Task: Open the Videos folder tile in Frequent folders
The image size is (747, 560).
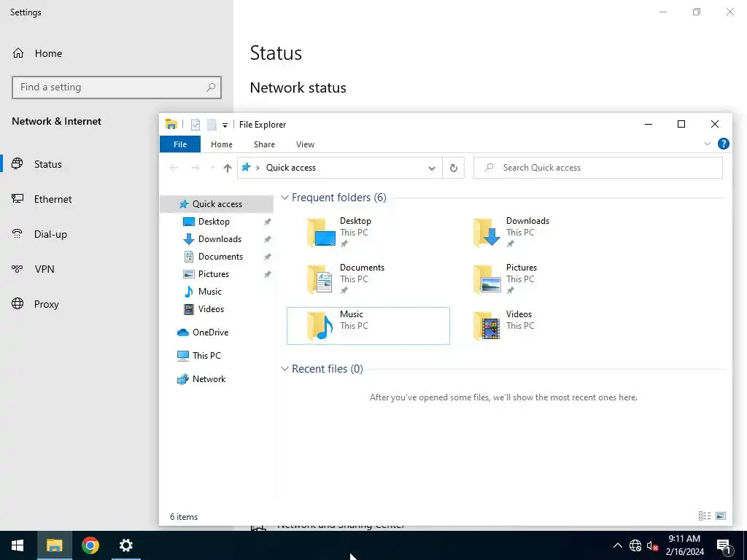Action: (534, 326)
